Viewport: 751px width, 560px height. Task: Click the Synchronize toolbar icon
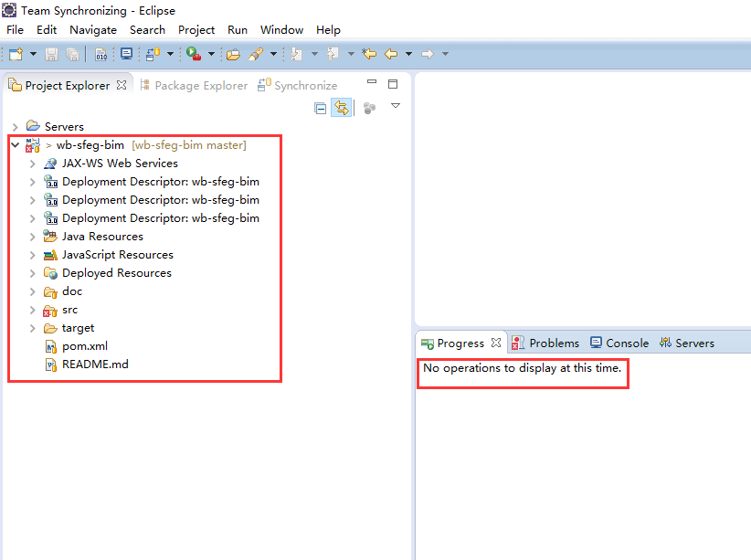coord(153,54)
